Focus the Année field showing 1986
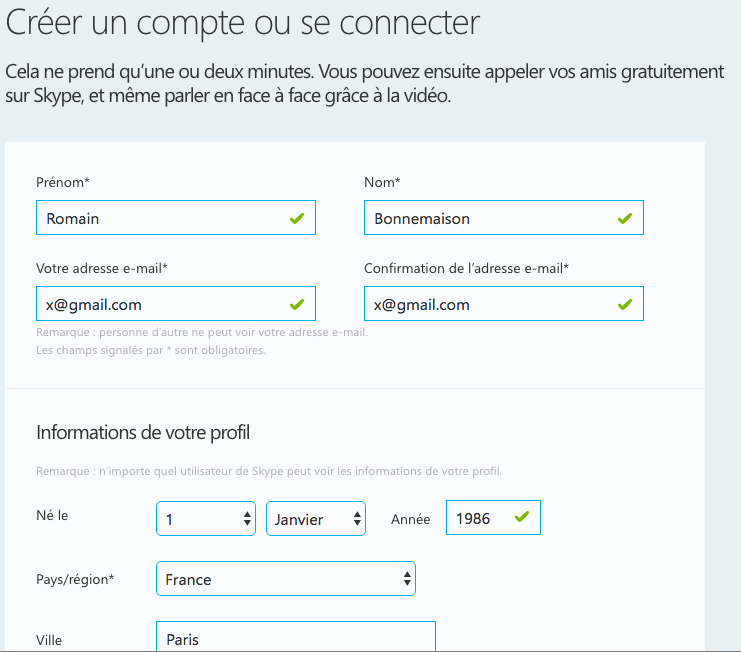This screenshot has height=652, width=741. (x=493, y=518)
